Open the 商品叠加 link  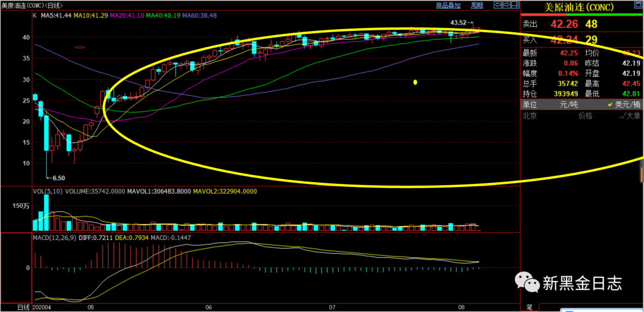(x=448, y=5)
